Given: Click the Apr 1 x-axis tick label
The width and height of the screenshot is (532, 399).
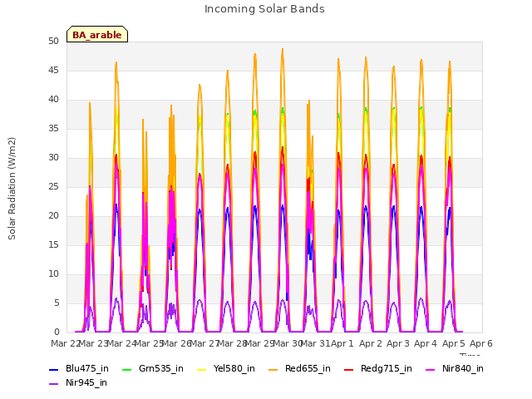Looking at the screenshot, I should pyautogui.click(x=342, y=343).
